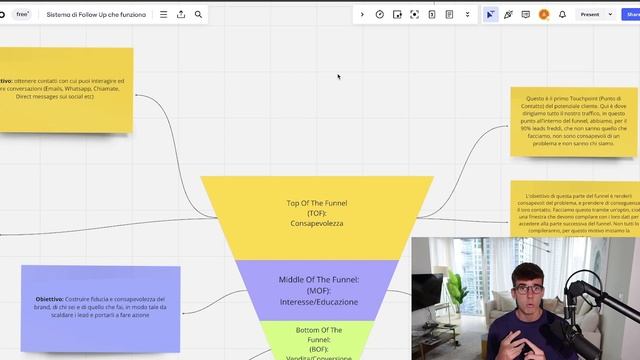Open the board search magnifier

tap(198, 15)
